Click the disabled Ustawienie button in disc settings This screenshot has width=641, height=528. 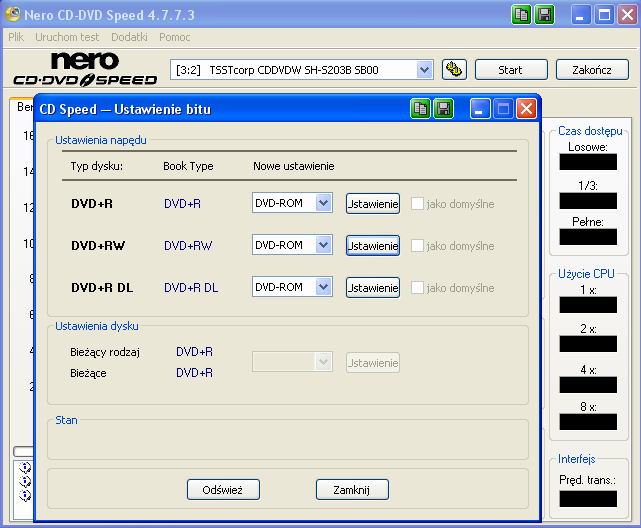[x=373, y=363]
